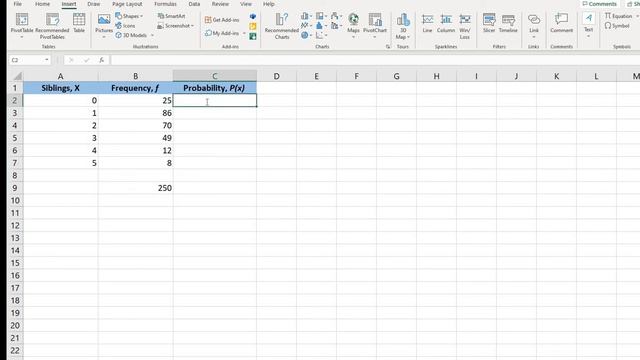Switch to the Page Layout tab
The width and height of the screenshot is (640, 360).
click(x=127, y=4)
